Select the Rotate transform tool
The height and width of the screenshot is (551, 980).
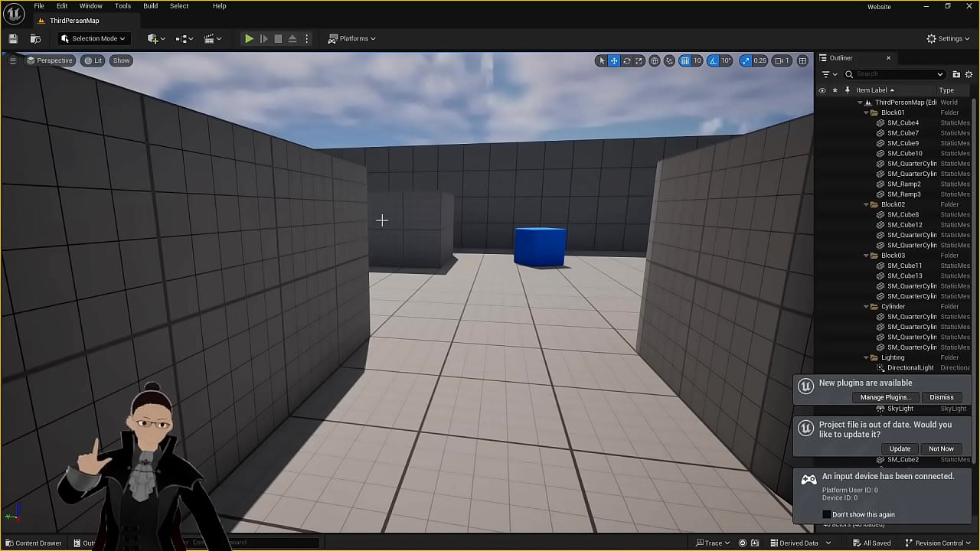(x=627, y=60)
